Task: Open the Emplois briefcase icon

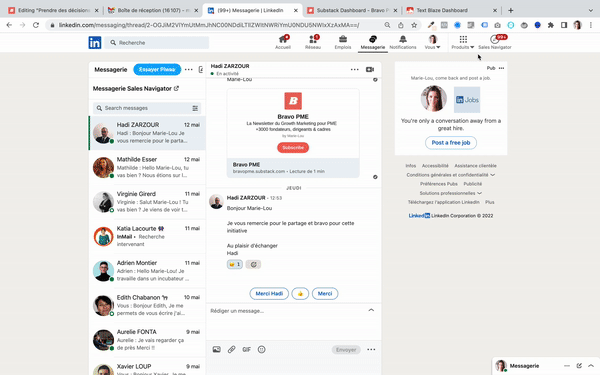Action: point(343,42)
